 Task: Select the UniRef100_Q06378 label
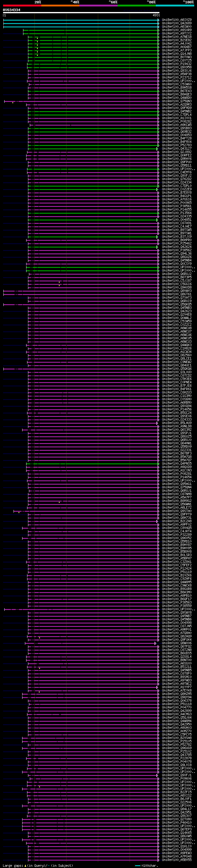177,700
